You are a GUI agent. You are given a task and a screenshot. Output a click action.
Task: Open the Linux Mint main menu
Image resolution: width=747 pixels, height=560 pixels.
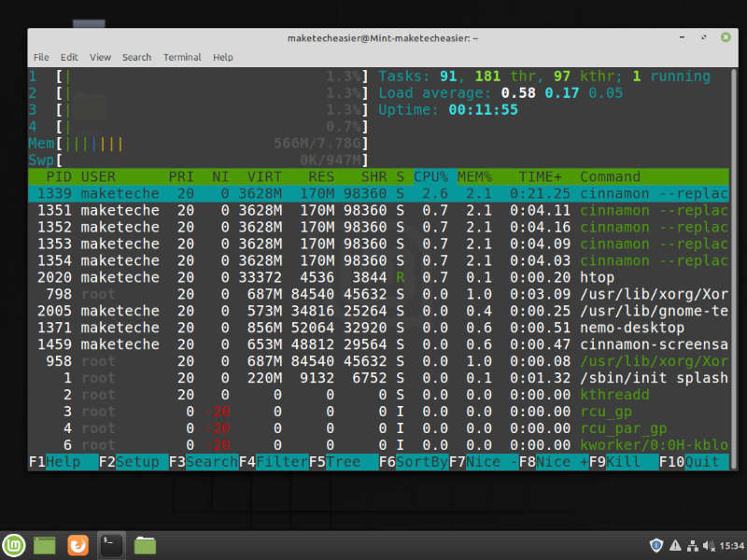pos(12,545)
